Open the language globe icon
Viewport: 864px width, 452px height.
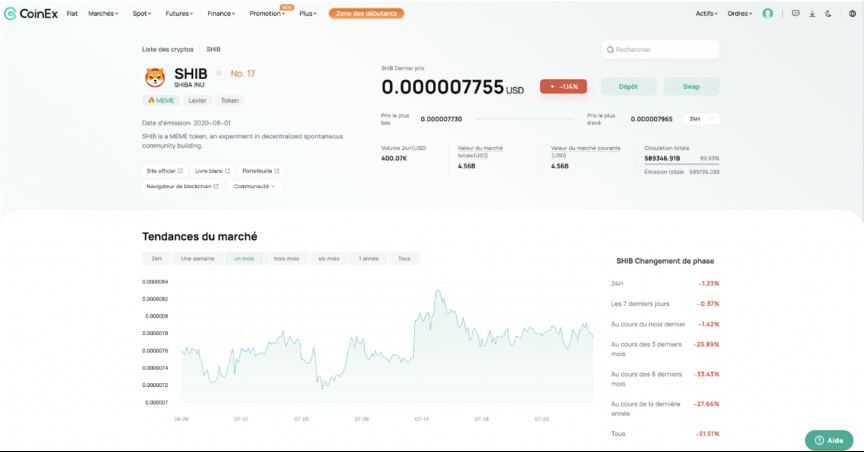[x=852, y=14]
